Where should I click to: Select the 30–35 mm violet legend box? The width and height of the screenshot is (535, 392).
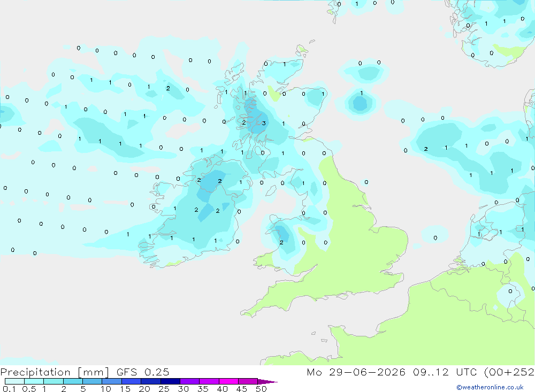pos(189,381)
